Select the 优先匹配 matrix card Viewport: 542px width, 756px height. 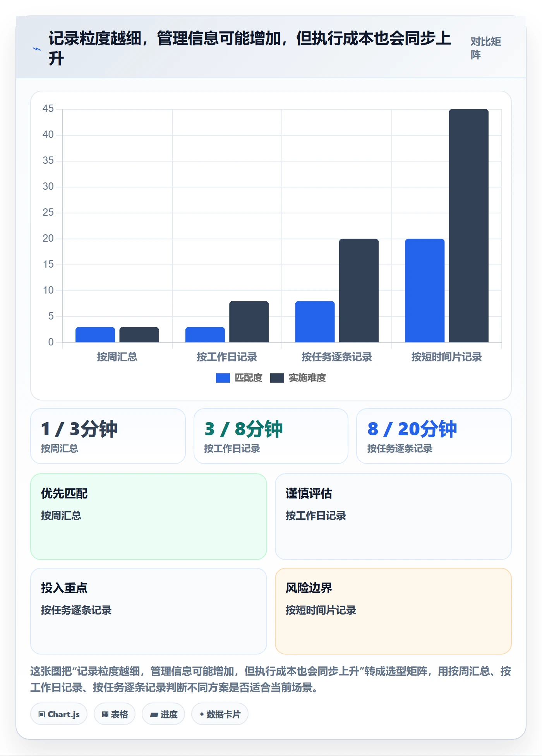[149, 517]
